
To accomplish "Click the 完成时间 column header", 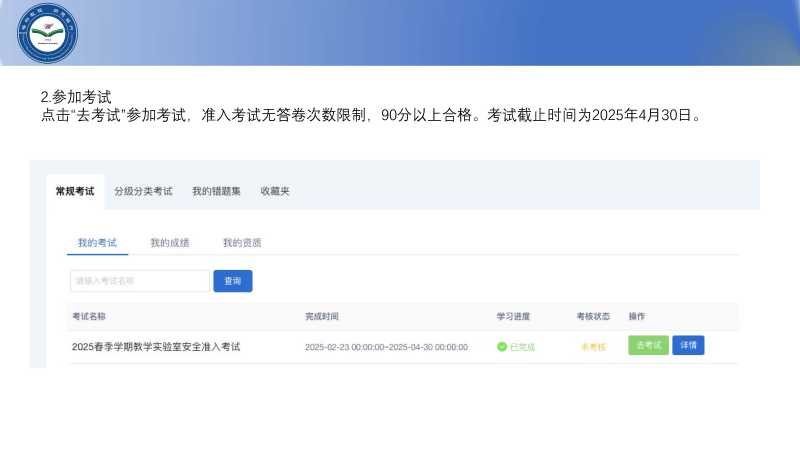I will point(322,316).
